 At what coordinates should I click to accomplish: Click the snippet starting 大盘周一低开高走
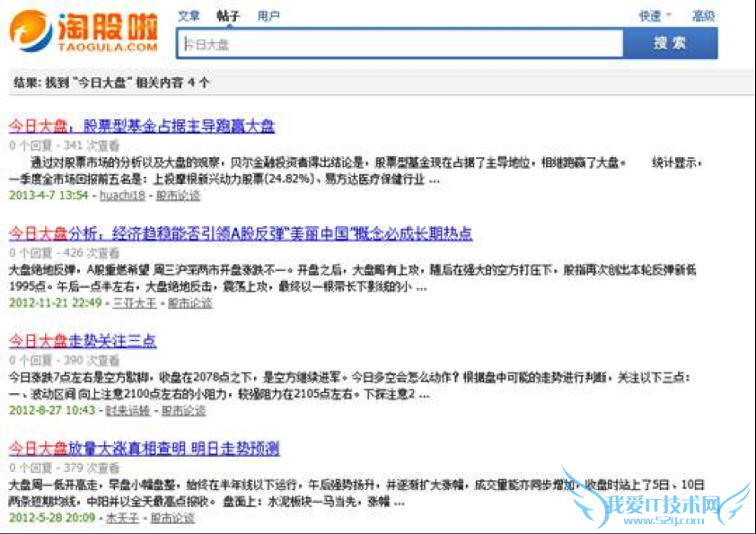(356, 494)
